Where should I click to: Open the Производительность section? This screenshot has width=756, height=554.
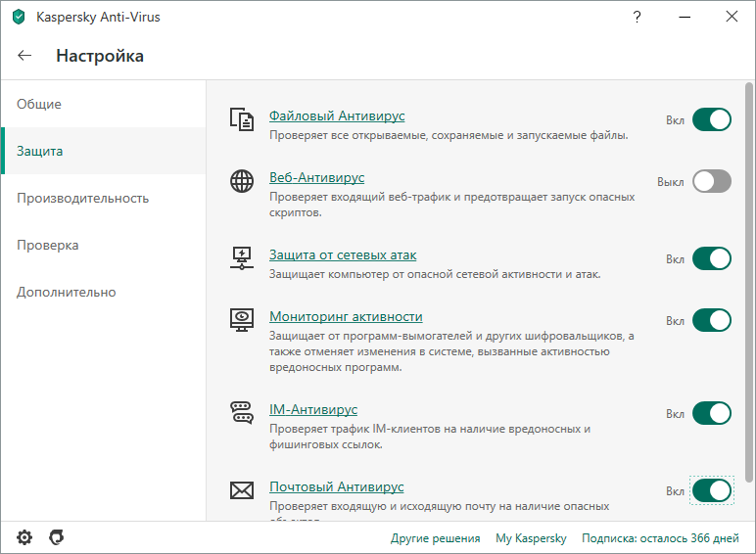82,198
